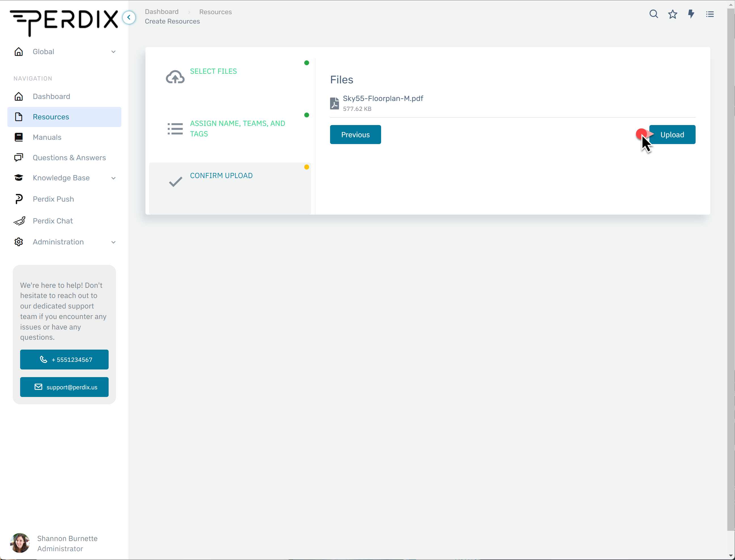Click the favorites star icon
This screenshot has height=560, width=735.
click(x=672, y=14)
